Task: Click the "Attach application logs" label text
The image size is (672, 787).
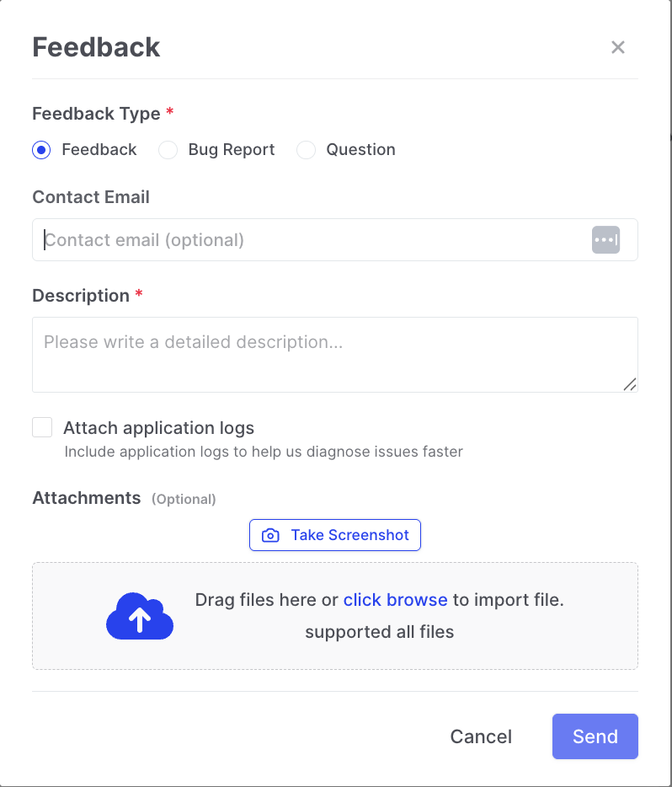Action: coord(158,428)
